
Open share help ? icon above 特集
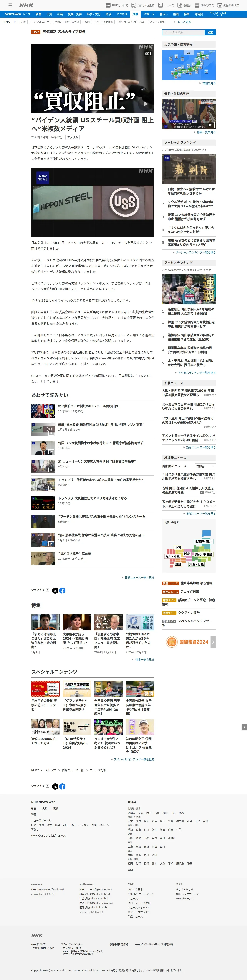(x=47, y=590)
